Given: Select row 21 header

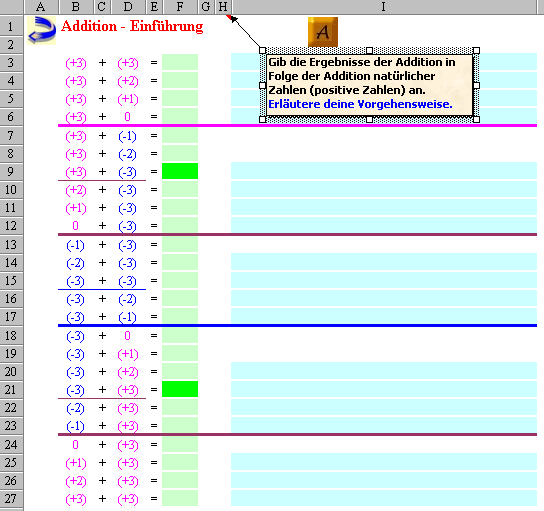Looking at the screenshot, I should point(11,389).
